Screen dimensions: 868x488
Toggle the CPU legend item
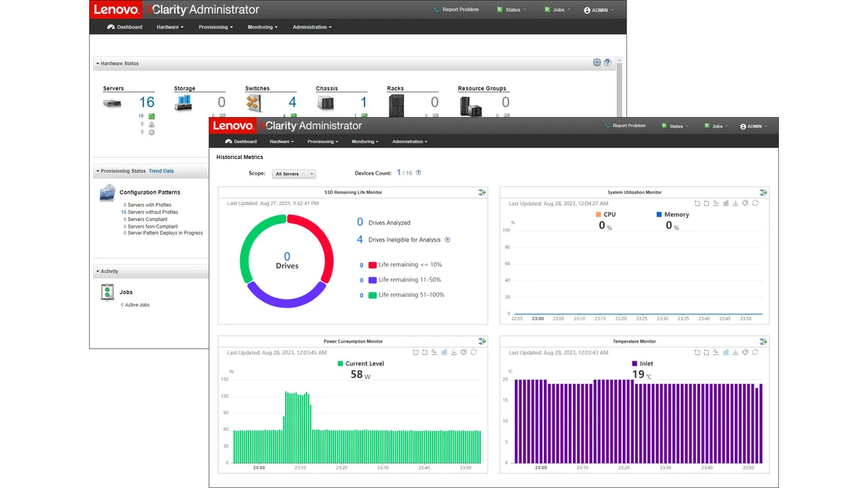[x=605, y=215]
